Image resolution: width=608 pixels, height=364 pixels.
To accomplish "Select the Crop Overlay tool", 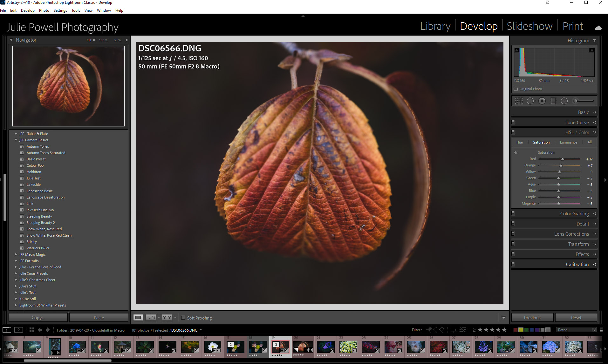I will point(519,101).
